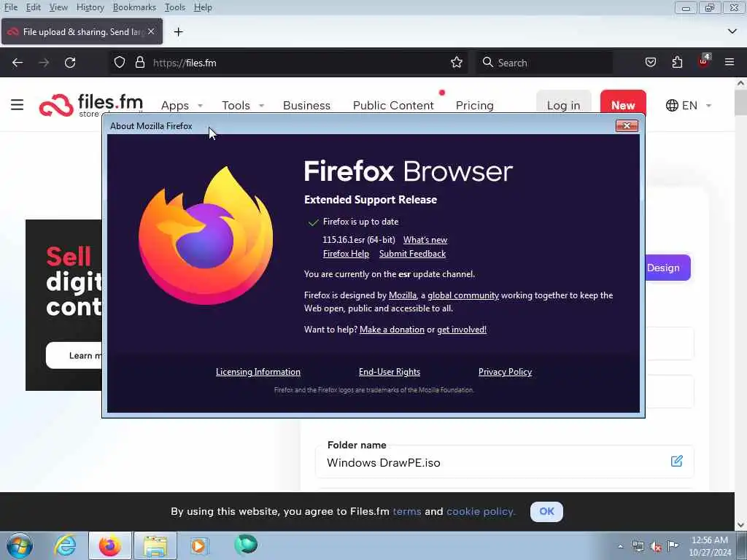Reload the page with the refresh icon
Image resolution: width=747 pixels, height=560 pixels.
(70, 63)
